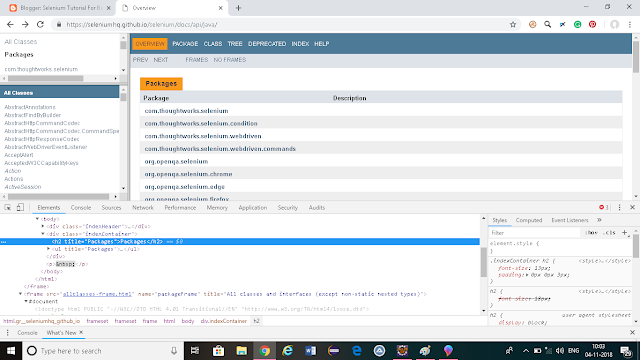Open the Application tab
This screenshot has width=640, height=360.
(253, 208)
